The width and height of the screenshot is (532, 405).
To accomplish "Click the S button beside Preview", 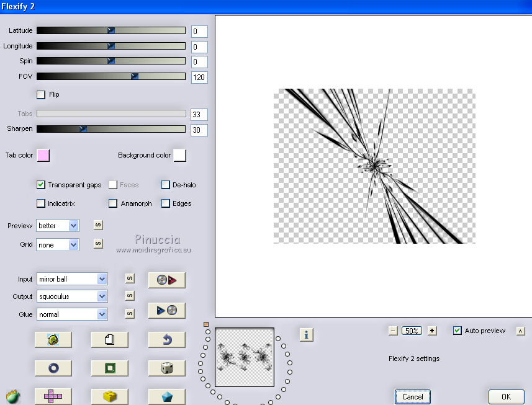I will tap(98, 225).
